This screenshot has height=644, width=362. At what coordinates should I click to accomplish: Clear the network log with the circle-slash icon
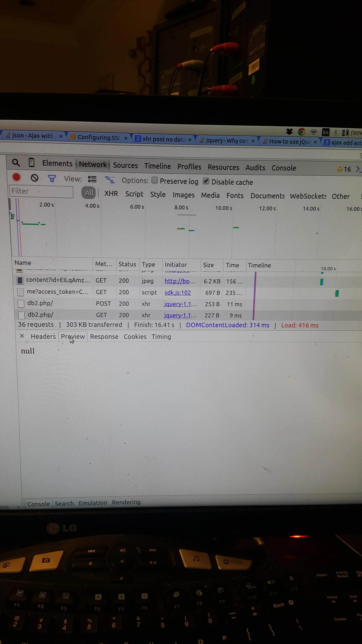click(x=35, y=178)
